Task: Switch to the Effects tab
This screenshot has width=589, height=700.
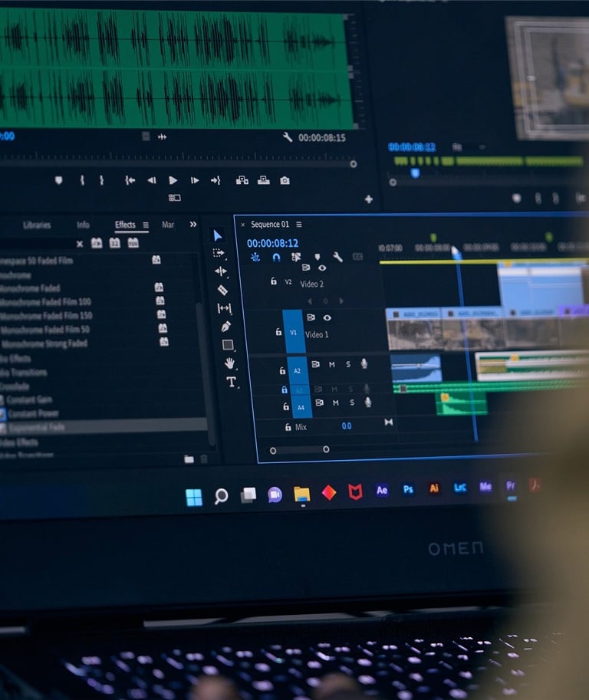Action: 125,225
